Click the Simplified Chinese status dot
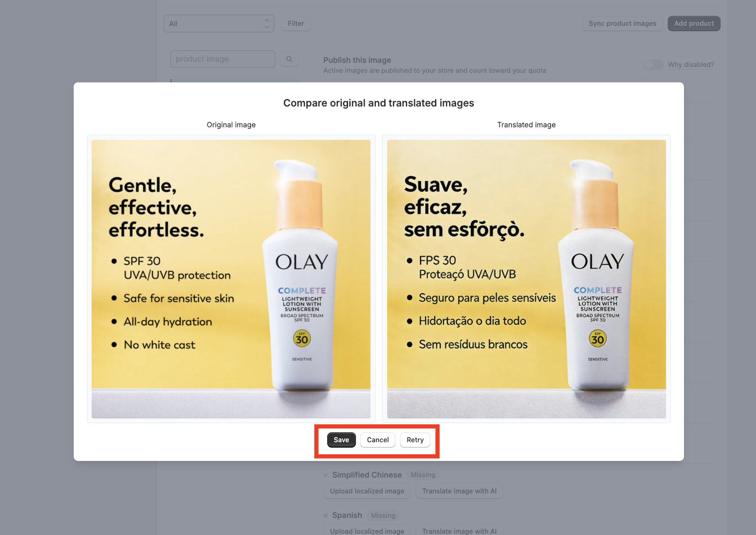 326,475
